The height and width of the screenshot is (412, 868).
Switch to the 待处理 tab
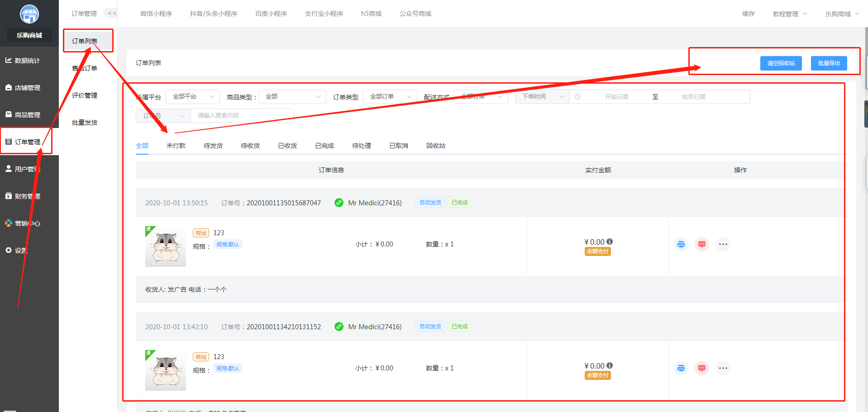[362, 146]
